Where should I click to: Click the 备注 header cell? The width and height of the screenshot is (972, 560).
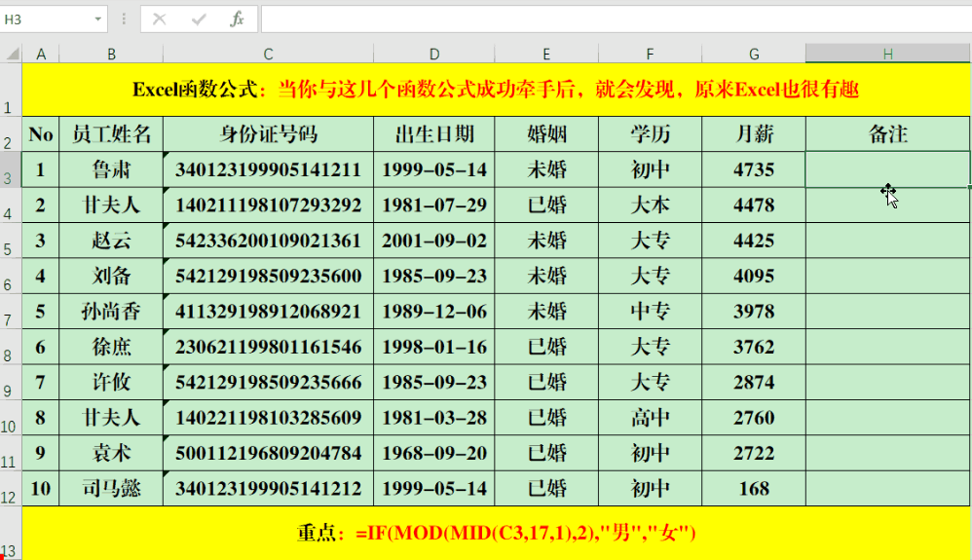(887, 134)
